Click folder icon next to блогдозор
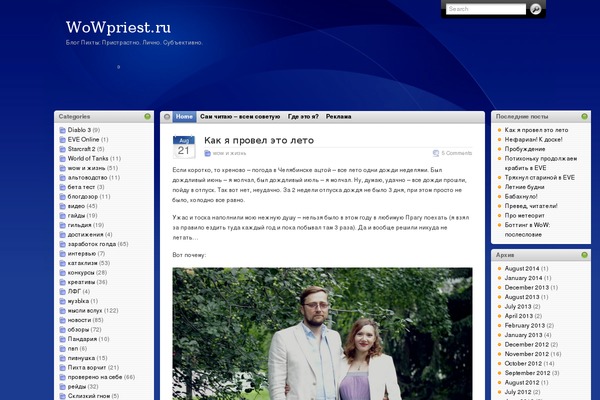600x400 pixels. click(63, 197)
